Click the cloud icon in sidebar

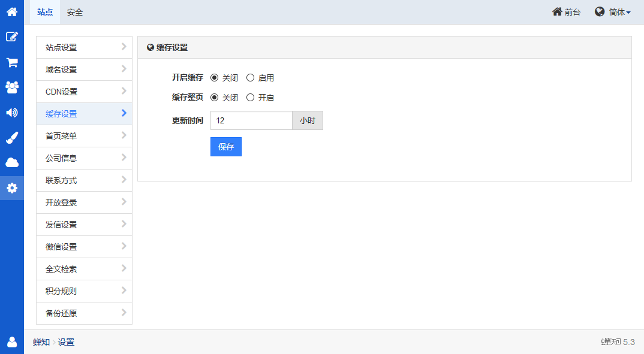12,162
